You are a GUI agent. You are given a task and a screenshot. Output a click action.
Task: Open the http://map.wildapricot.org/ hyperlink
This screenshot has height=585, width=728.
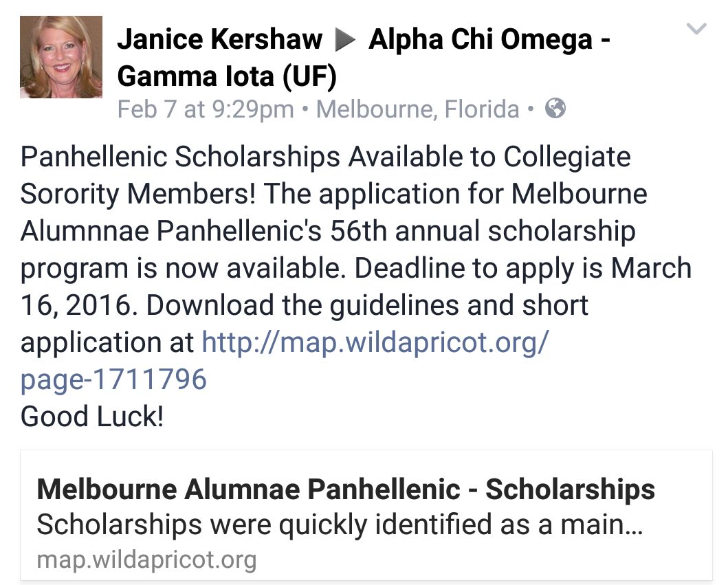pyautogui.click(x=375, y=342)
